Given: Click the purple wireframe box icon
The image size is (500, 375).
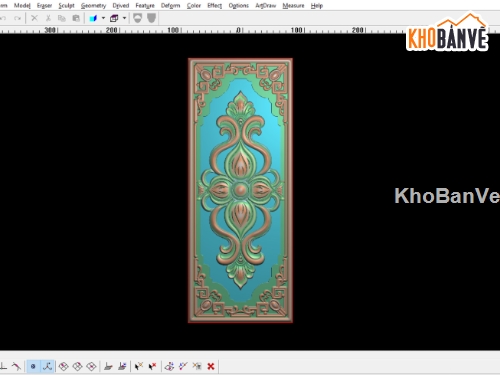Looking at the screenshot, I should point(114,18).
